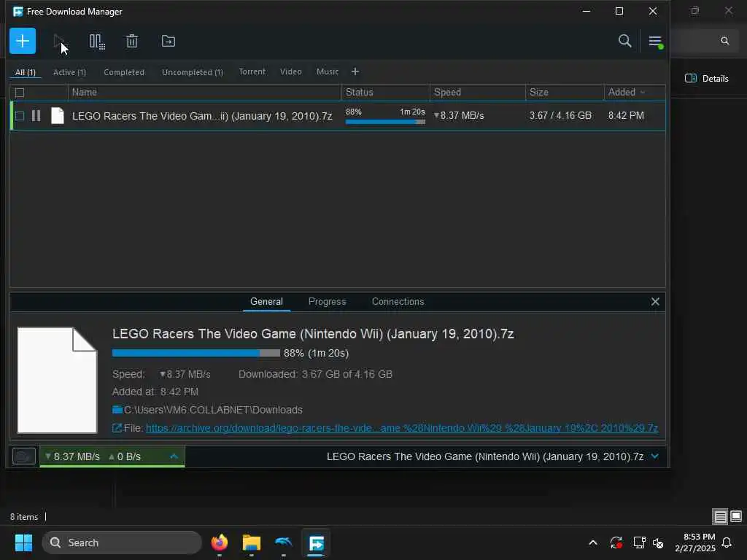
Task: Click the file name in bottom status bar
Action: pos(484,456)
